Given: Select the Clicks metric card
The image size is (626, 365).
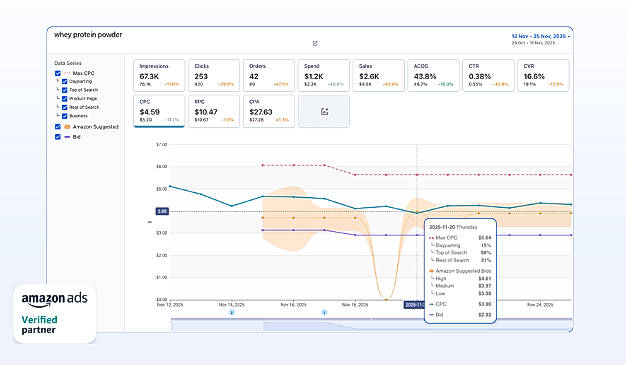Looking at the screenshot, I should pyautogui.click(x=214, y=75).
